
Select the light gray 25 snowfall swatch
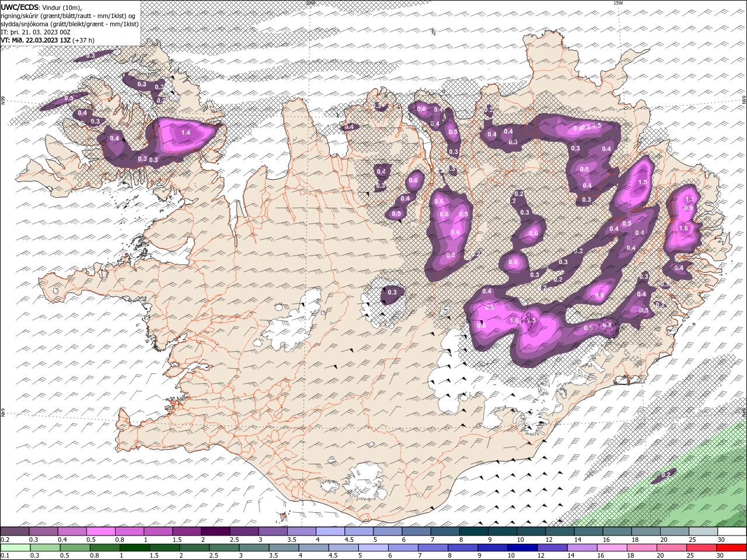point(703,531)
